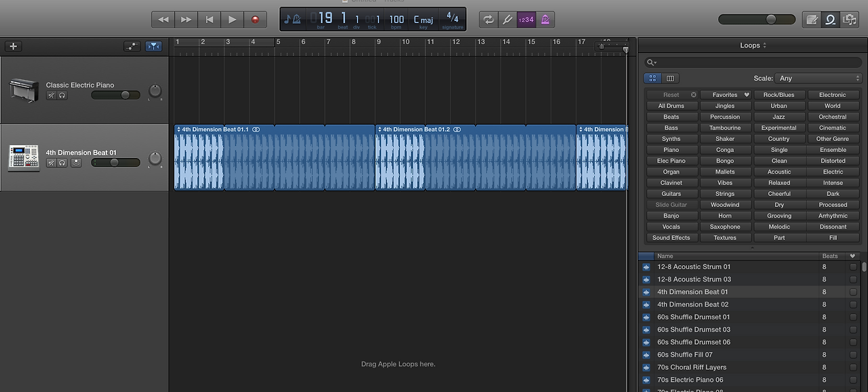Open the search magnifier options arrow
The image size is (868, 392).
pyautogui.click(x=652, y=62)
